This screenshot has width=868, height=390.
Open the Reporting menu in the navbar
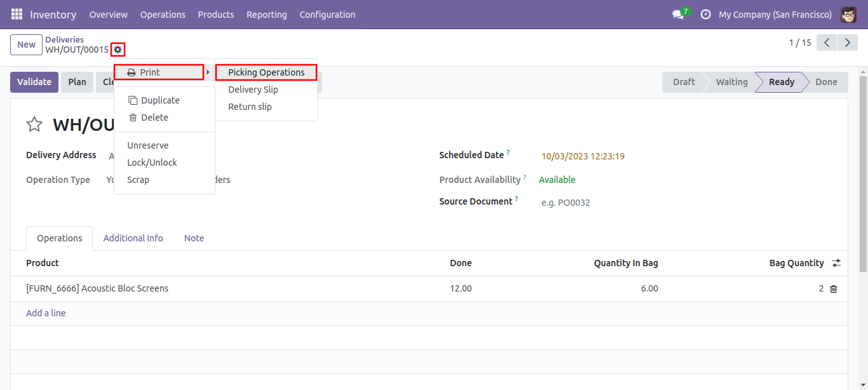point(267,14)
